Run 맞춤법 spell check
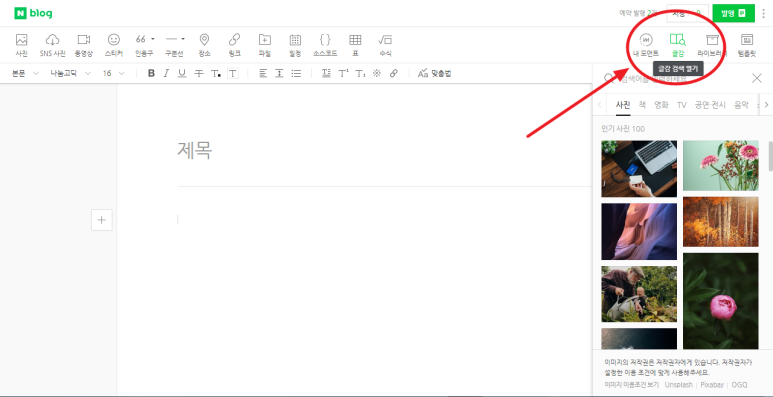 click(434, 73)
